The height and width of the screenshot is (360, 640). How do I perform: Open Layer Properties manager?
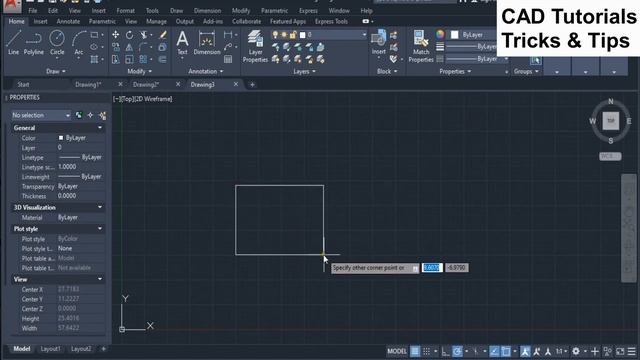coord(256,46)
